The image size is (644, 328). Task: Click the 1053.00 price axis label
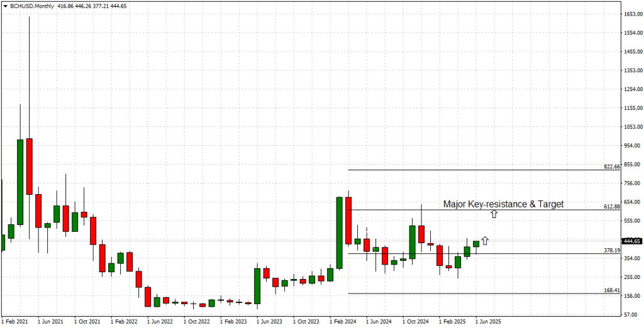(633, 127)
